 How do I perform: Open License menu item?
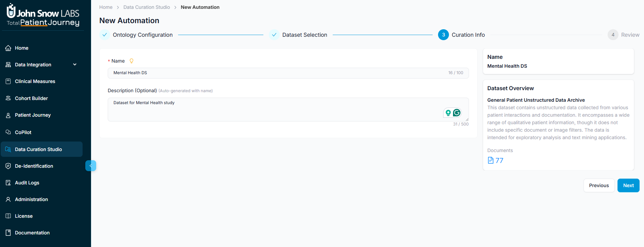click(41, 216)
